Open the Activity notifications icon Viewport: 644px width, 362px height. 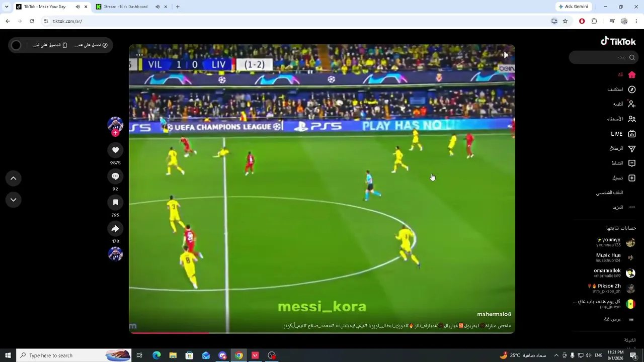[x=632, y=163]
